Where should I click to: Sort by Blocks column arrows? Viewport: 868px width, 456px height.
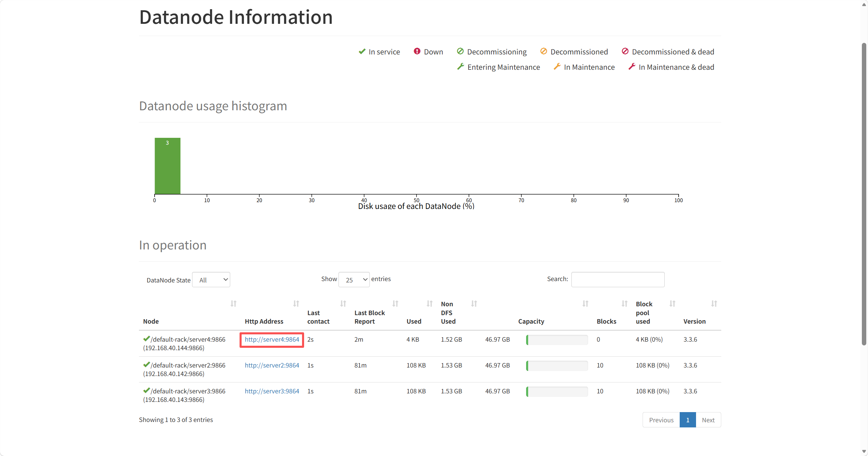[625, 304]
